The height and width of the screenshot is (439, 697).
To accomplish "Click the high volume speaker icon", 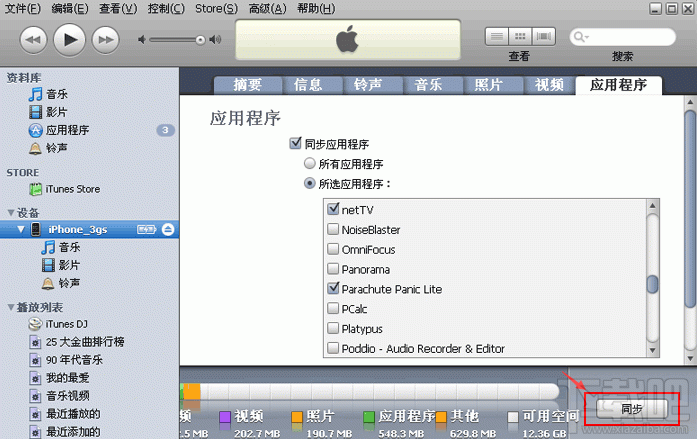I will coord(216,40).
